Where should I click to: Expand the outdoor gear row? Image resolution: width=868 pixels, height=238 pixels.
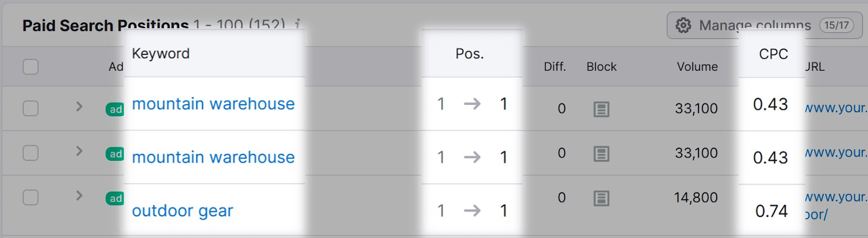coord(79,195)
